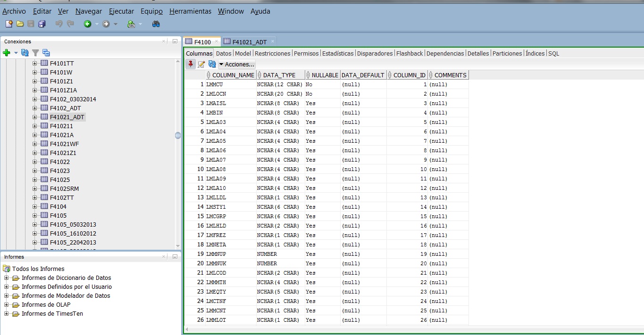Open a SQL Worksheet with the toolbar icon
This screenshot has width=644, height=335.
tap(131, 24)
